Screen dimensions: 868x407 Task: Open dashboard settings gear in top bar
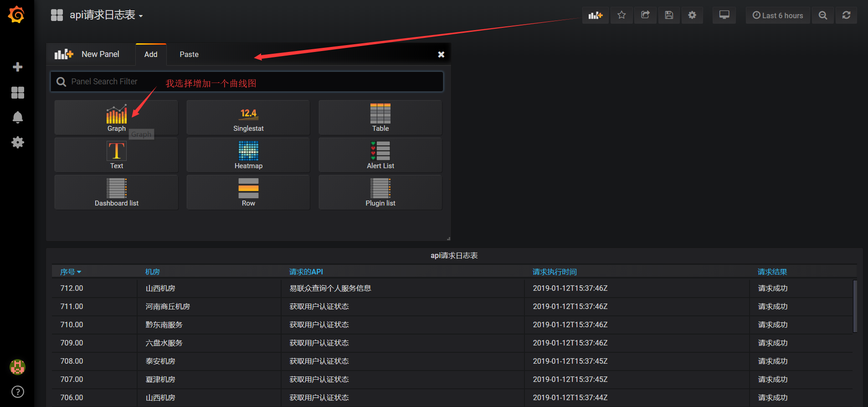pyautogui.click(x=692, y=15)
